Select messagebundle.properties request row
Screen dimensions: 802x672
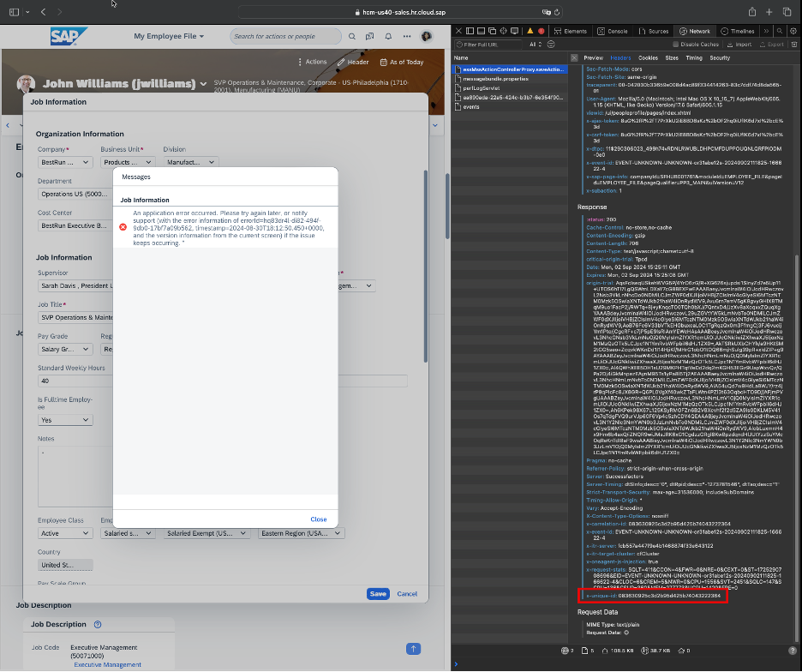(510, 79)
